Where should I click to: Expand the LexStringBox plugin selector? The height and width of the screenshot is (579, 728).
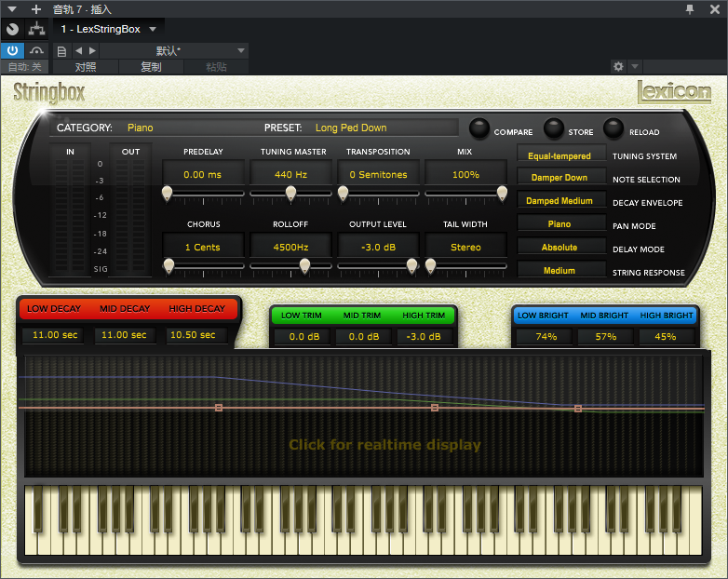pyautogui.click(x=109, y=29)
